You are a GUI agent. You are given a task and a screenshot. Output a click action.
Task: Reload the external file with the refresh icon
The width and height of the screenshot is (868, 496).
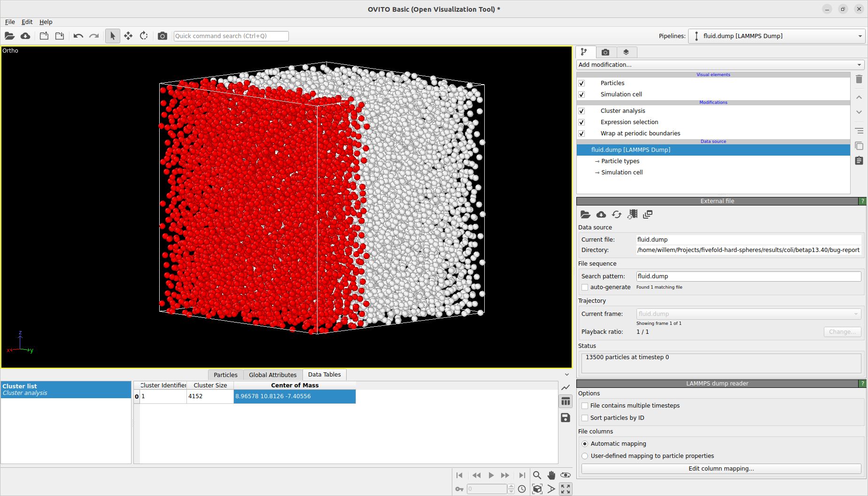617,214
